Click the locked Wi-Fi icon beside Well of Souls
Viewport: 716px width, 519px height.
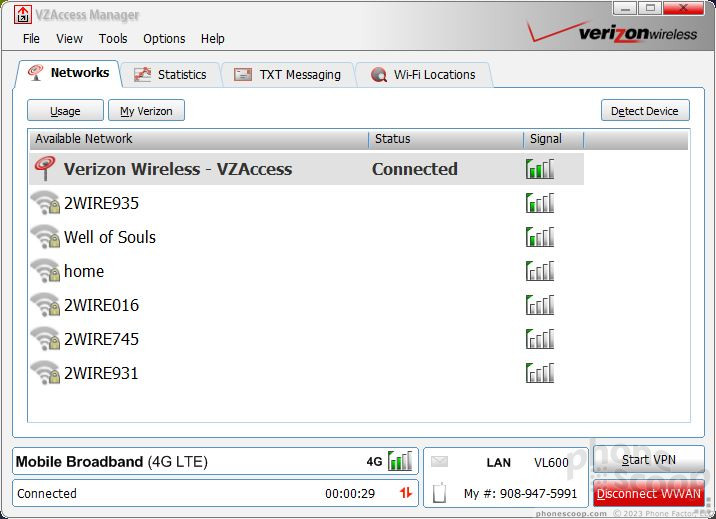(x=45, y=236)
